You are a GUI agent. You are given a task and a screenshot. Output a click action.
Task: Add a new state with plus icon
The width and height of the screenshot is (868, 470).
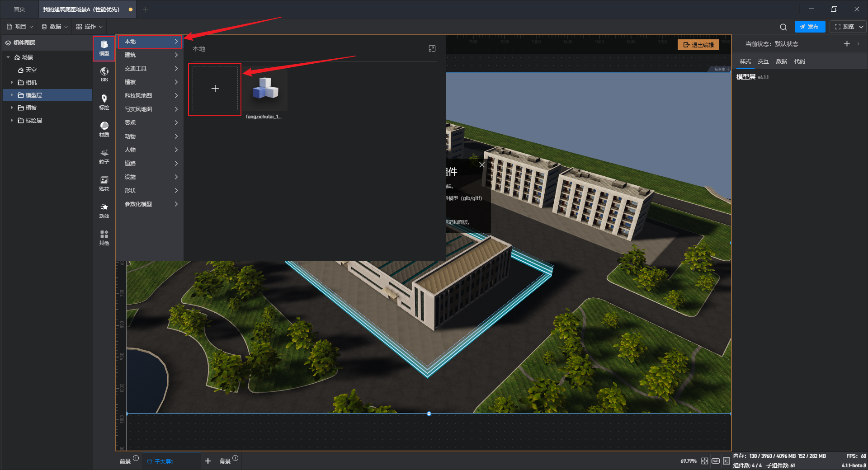tap(847, 44)
